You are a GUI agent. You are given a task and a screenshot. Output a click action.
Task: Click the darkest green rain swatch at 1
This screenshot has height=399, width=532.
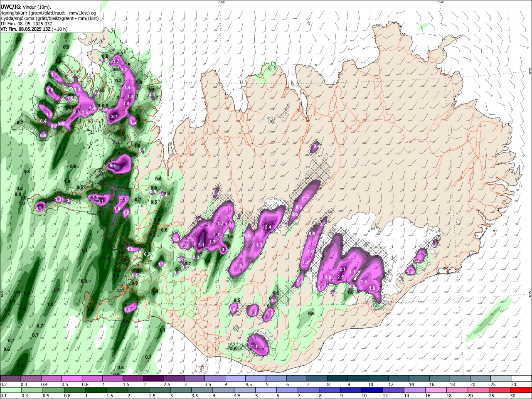(95, 390)
